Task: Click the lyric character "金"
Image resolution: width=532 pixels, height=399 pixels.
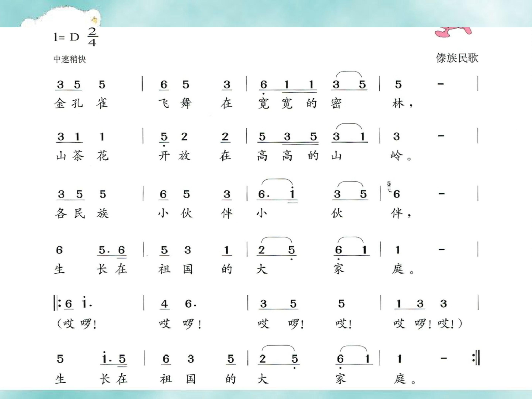Action: click(x=60, y=104)
